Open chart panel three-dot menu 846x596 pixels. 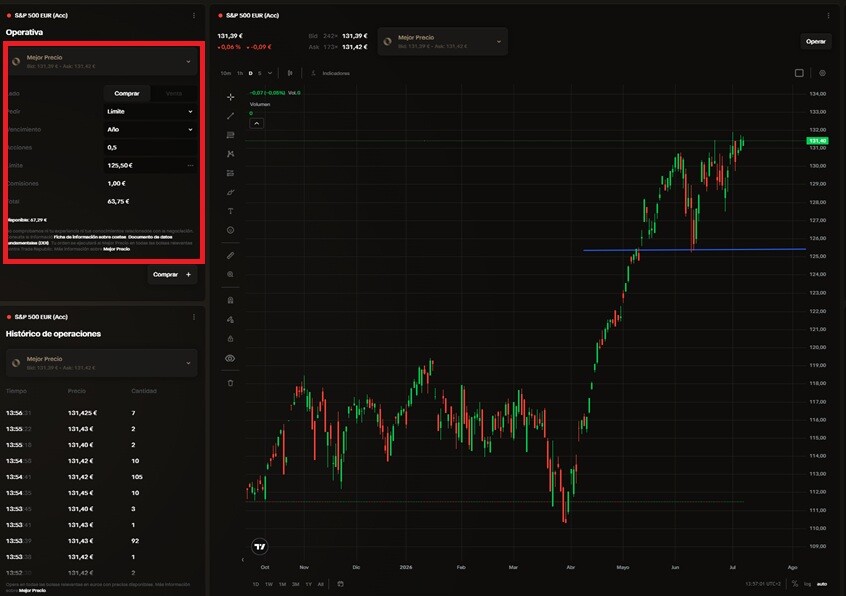(x=828, y=16)
